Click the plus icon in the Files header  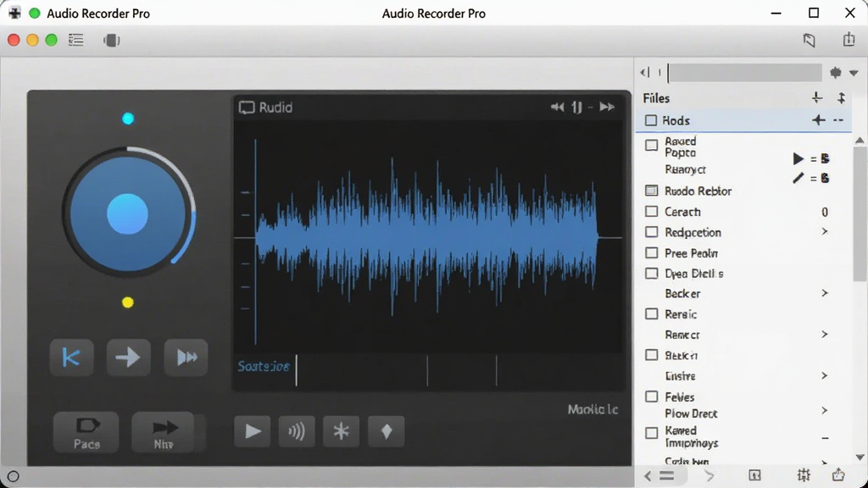(x=817, y=98)
